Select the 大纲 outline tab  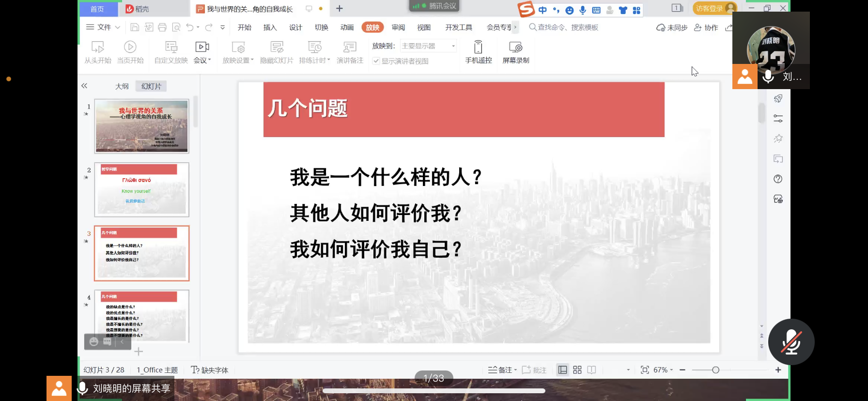point(122,86)
